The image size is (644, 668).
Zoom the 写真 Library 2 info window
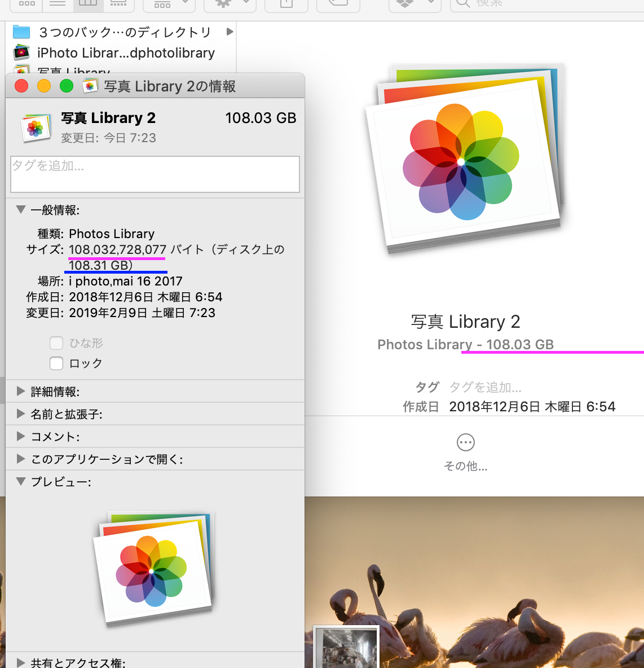[x=67, y=86]
